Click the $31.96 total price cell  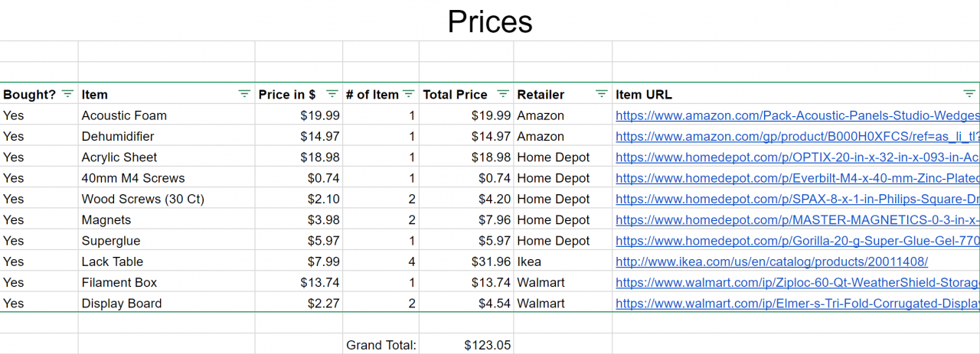466,261
